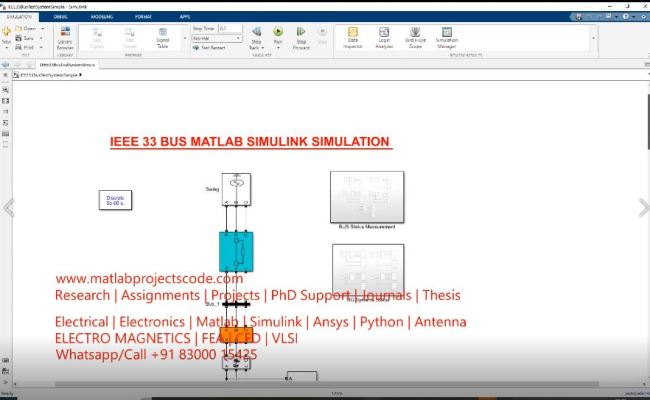
Task: Click the save icon in quick access toolbar
Action: click(579, 17)
